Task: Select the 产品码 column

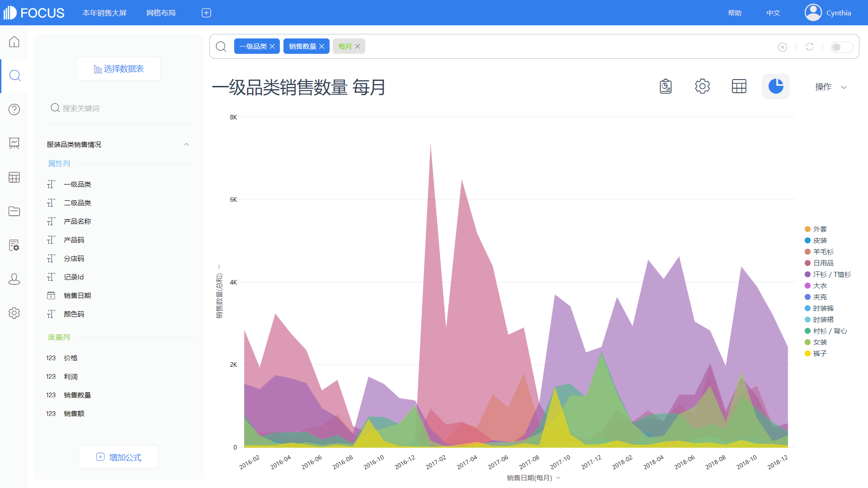Action: click(74, 240)
